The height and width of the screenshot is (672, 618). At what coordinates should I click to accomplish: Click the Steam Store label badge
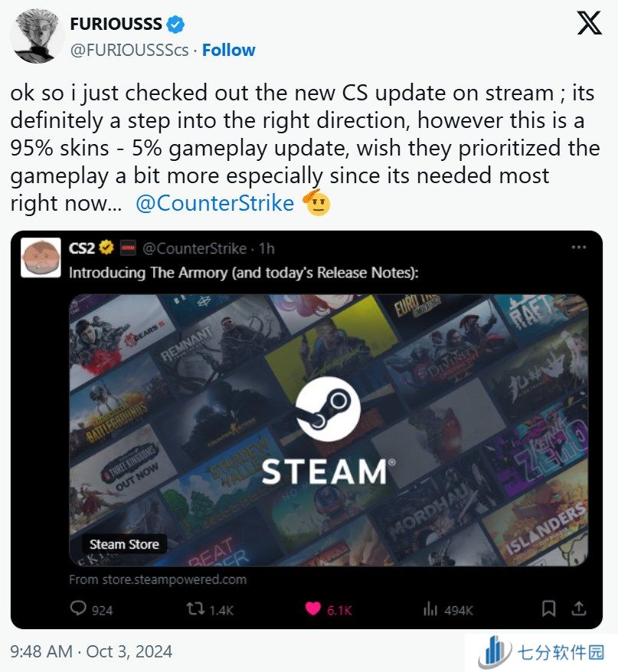tap(124, 544)
